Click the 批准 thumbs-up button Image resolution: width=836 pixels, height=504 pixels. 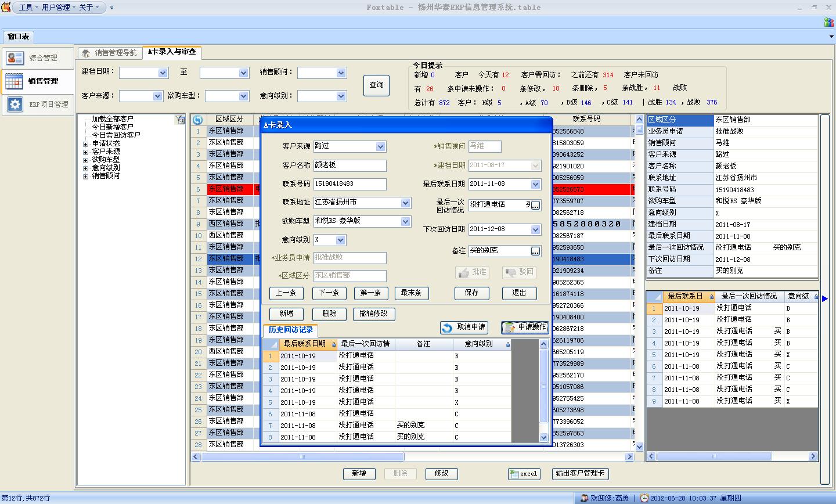click(x=473, y=272)
